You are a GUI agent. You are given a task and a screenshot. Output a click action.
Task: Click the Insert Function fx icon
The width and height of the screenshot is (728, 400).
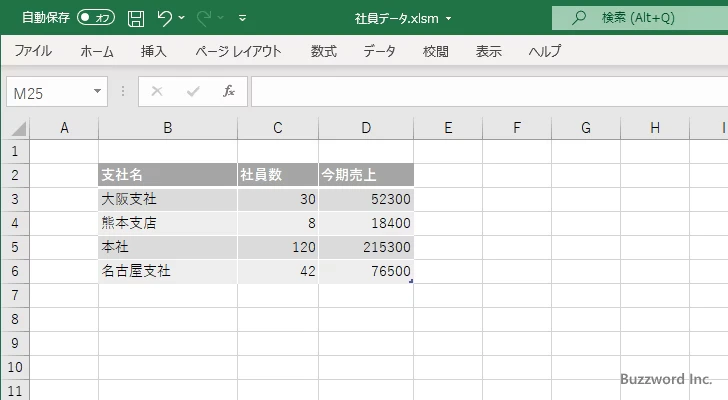229,91
